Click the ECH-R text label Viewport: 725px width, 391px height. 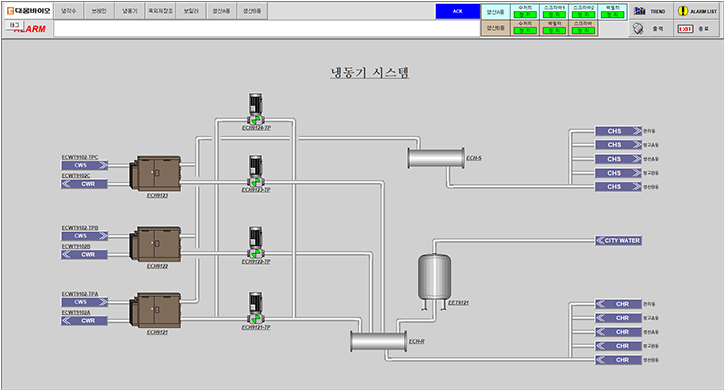tap(417, 341)
